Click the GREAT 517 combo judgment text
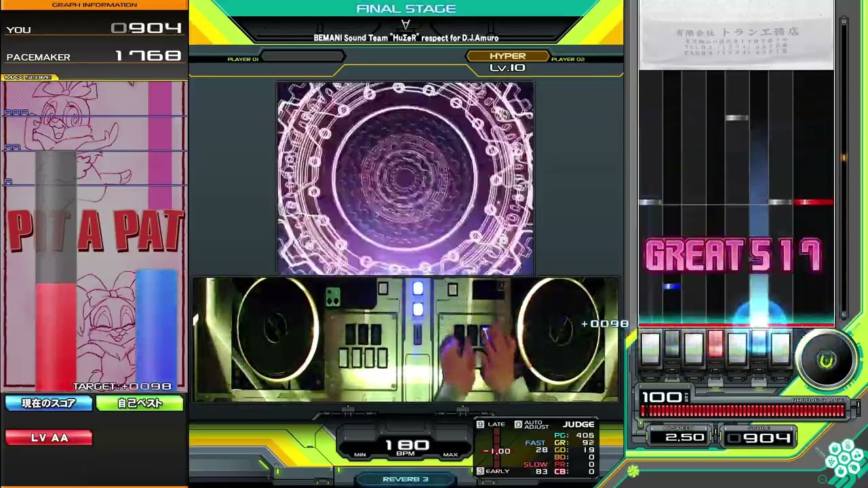The height and width of the screenshot is (488, 868). coord(733,256)
